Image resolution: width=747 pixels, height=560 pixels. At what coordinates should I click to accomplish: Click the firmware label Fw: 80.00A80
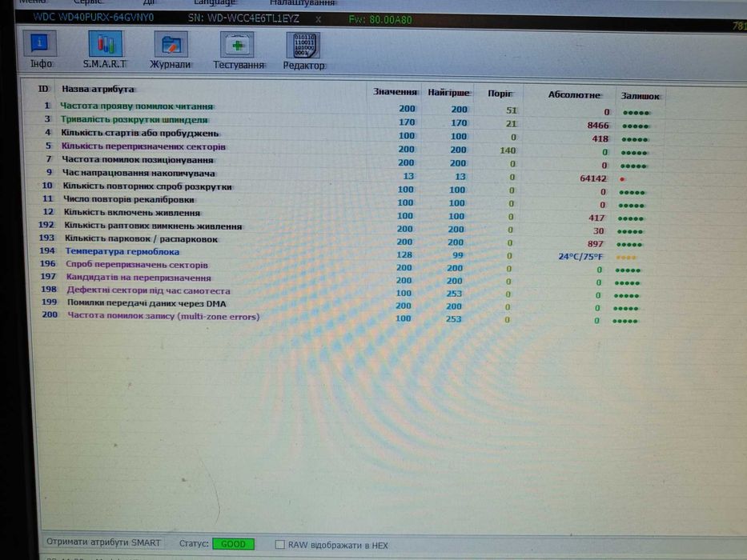pos(380,19)
